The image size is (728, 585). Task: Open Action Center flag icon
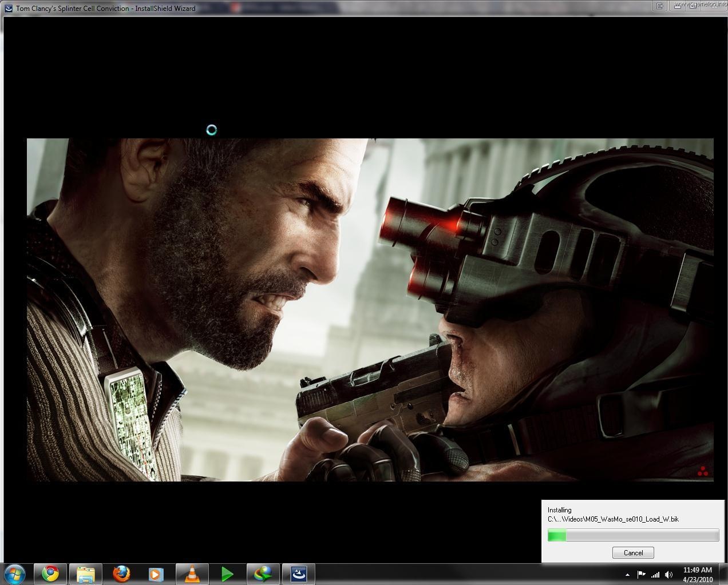641,575
